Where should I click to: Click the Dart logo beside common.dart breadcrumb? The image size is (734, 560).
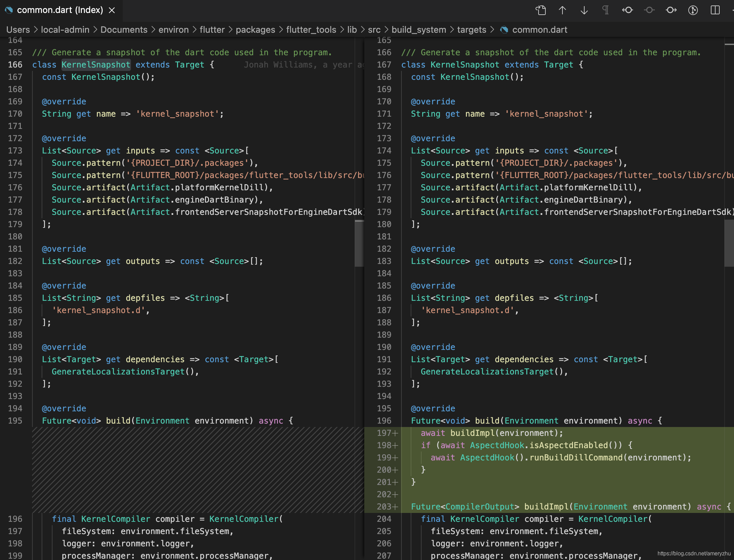(x=504, y=30)
